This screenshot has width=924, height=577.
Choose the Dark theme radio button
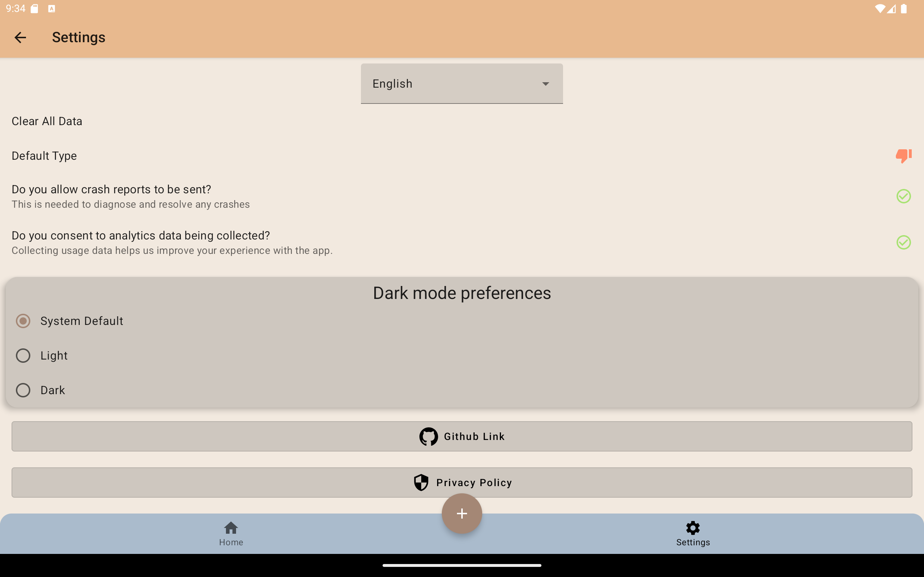click(23, 390)
